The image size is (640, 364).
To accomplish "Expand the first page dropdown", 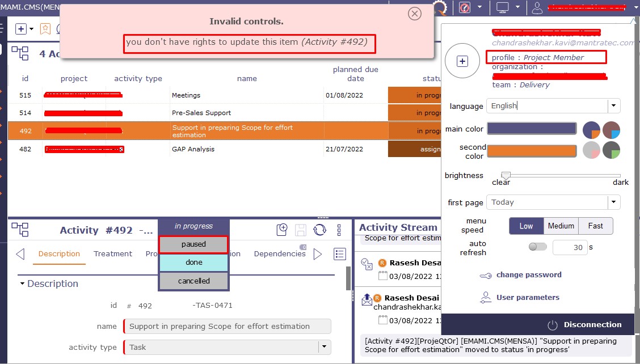I will pos(613,202).
